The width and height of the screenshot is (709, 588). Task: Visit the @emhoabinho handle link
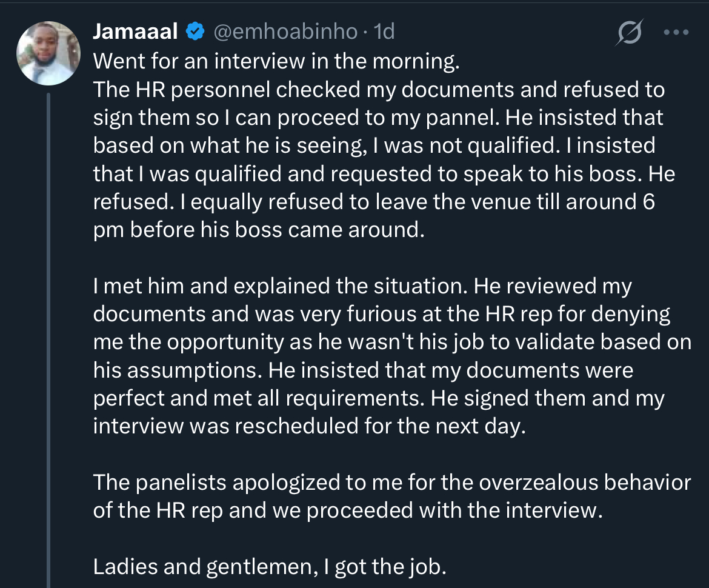point(285,31)
